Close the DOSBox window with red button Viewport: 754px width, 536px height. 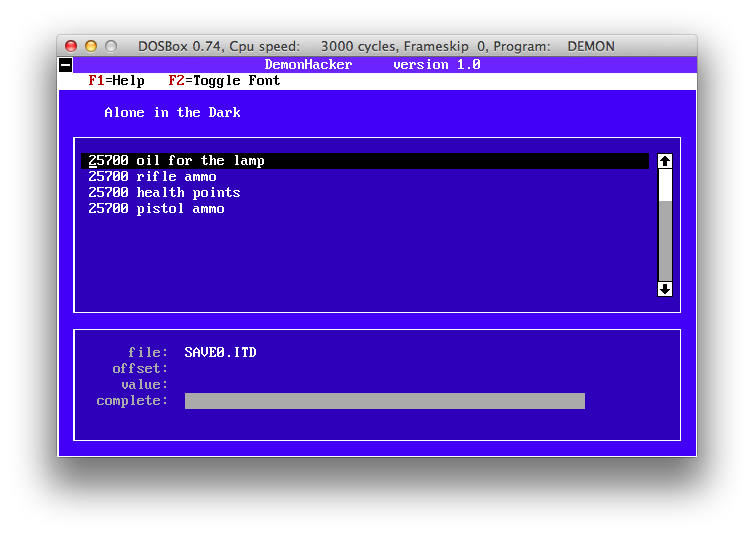(x=71, y=46)
